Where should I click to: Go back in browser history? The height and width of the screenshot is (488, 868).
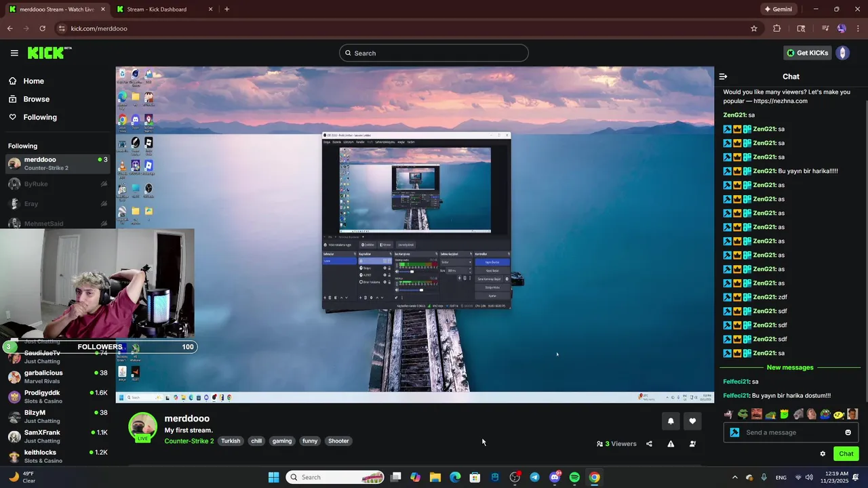point(9,28)
